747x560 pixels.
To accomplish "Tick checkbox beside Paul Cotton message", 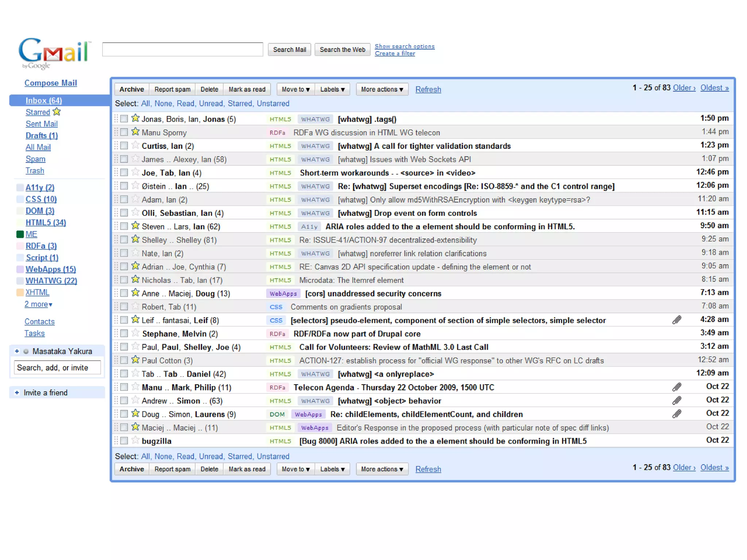I will point(124,360).
